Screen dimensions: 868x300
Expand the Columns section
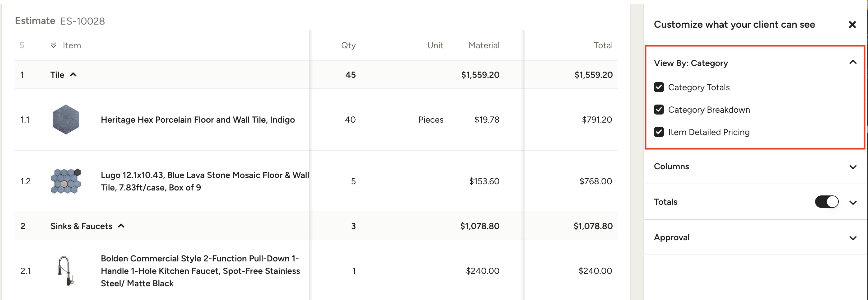pos(852,167)
